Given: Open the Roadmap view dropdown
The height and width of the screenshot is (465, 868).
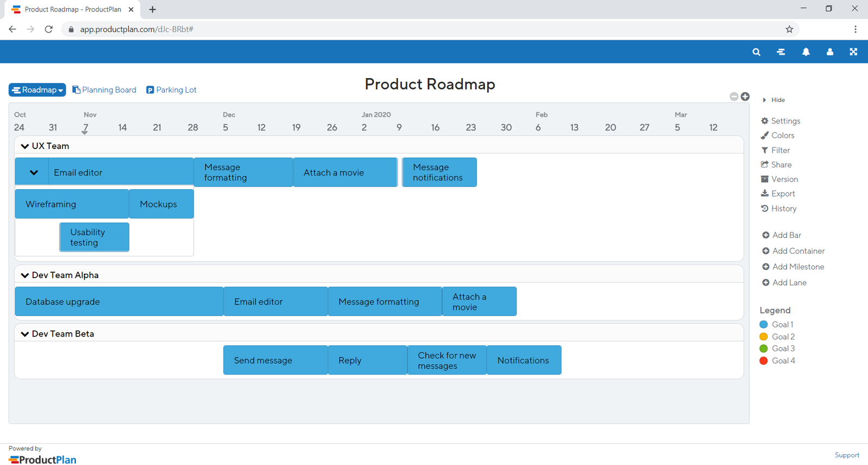Looking at the screenshot, I should (x=37, y=90).
